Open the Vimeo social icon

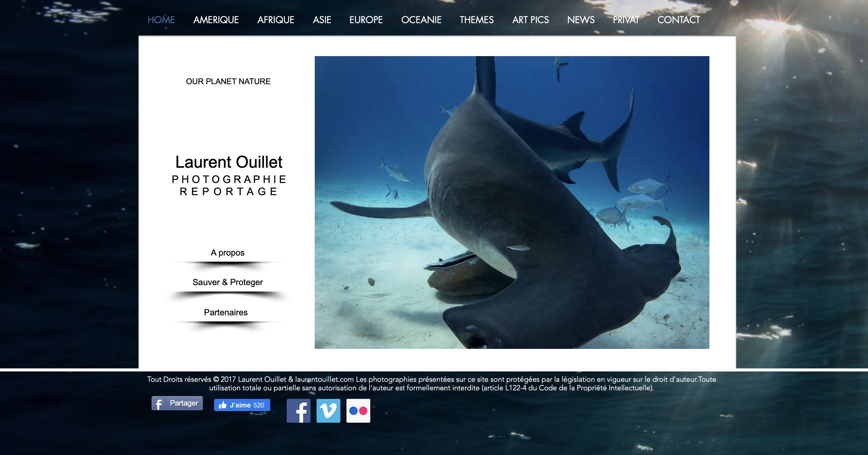pyautogui.click(x=328, y=410)
